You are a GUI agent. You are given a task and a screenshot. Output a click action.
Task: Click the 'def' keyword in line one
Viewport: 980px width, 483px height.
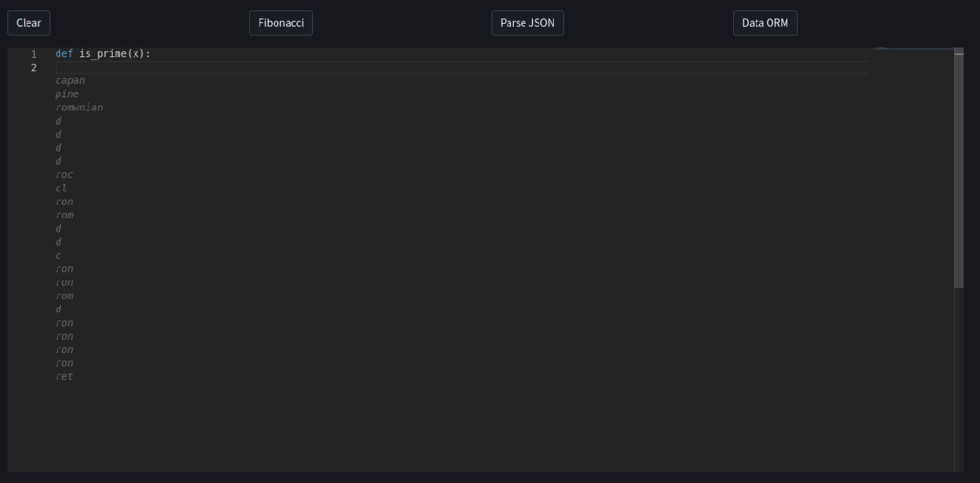[62, 53]
